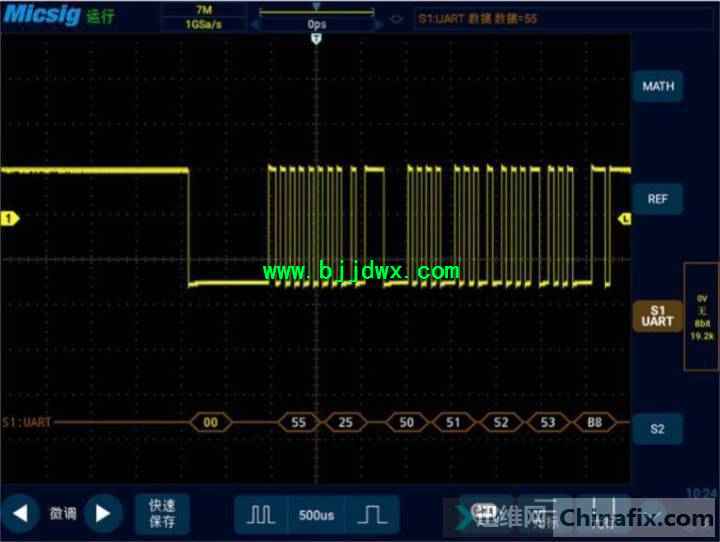
Task: Select decoded byte 50
Action: [x=406, y=422]
